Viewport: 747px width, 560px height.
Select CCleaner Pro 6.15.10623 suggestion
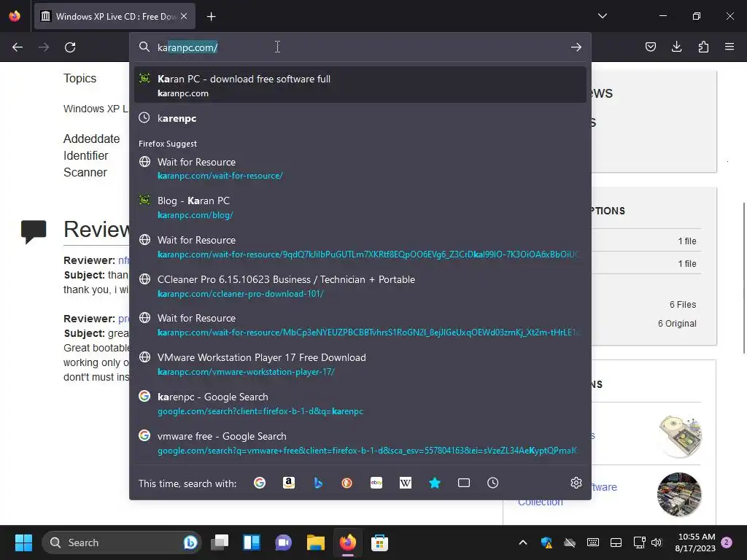pos(360,286)
